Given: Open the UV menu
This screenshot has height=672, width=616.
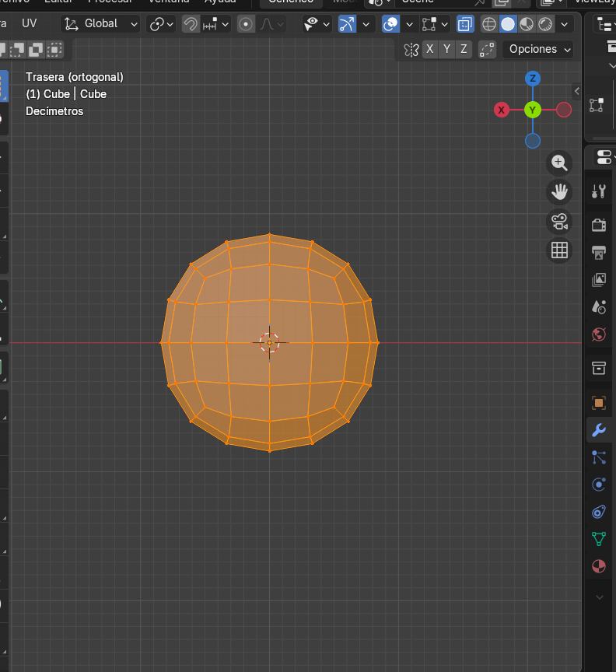Looking at the screenshot, I should [x=29, y=23].
